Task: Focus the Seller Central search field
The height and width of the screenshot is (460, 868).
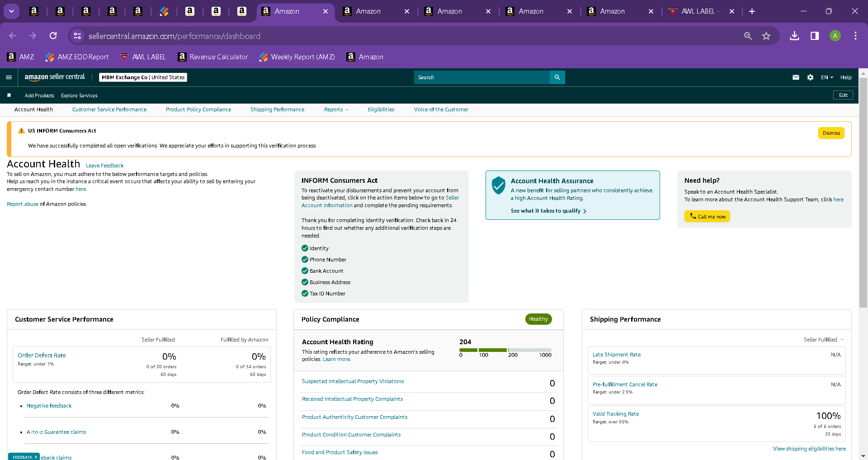Action: tap(481, 77)
